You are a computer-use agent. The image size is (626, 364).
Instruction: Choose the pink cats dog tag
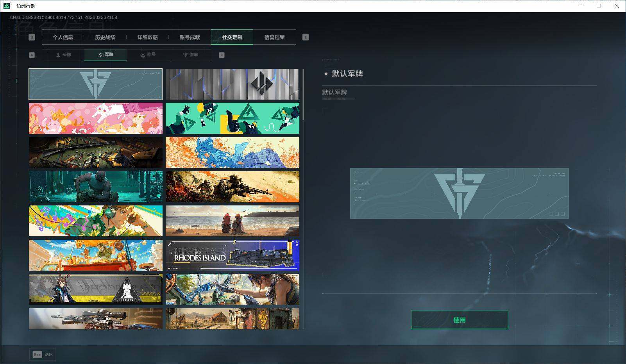tap(96, 118)
